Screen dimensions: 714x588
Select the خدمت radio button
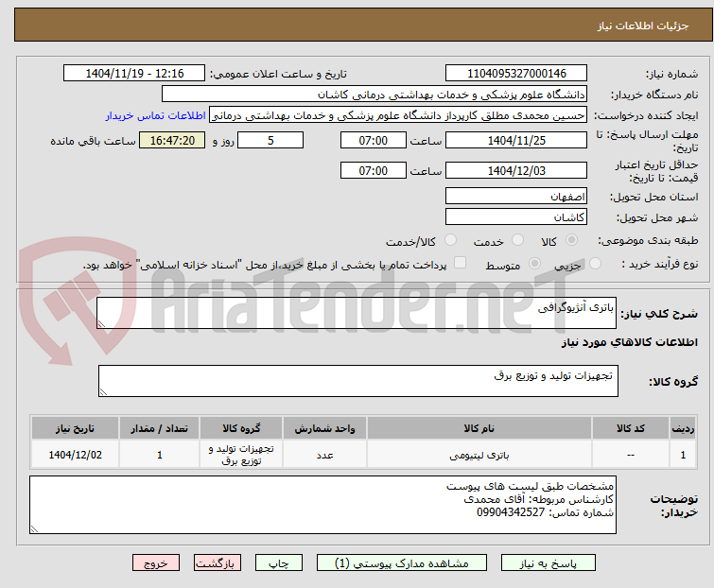click(x=517, y=240)
